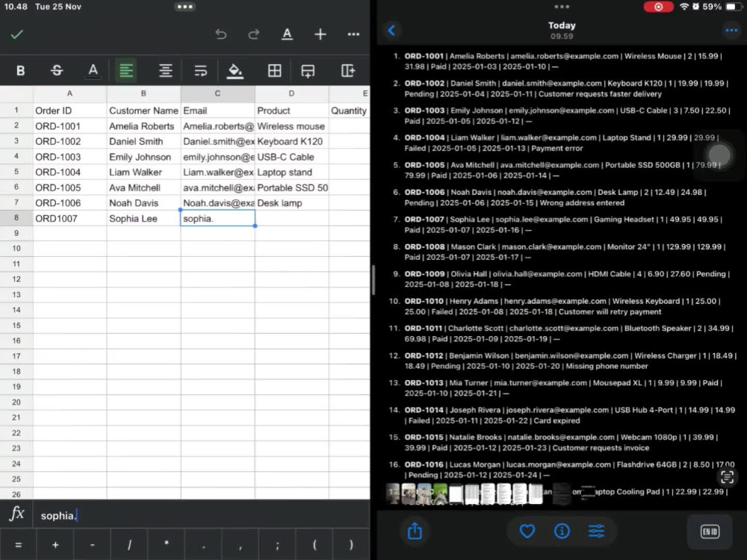Insert row using toolbar icon
Screen dimensions: 747x560
(309, 71)
